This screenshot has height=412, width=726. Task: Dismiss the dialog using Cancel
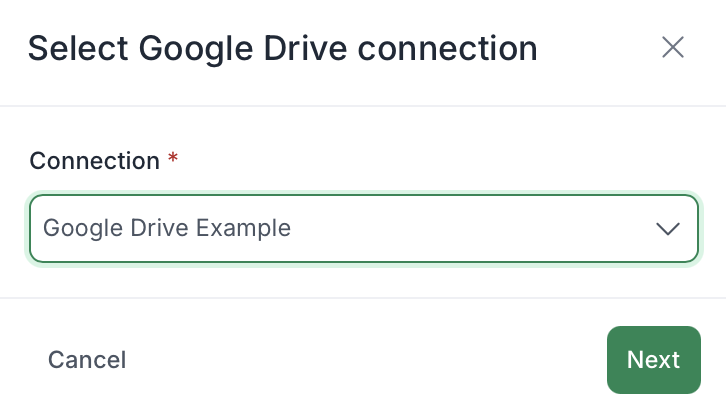[x=87, y=360]
